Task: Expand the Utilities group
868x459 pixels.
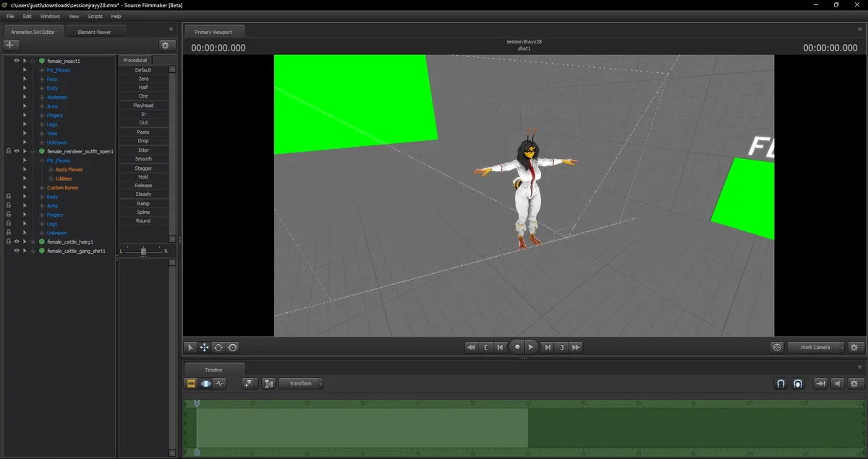Action: (51, 179)
